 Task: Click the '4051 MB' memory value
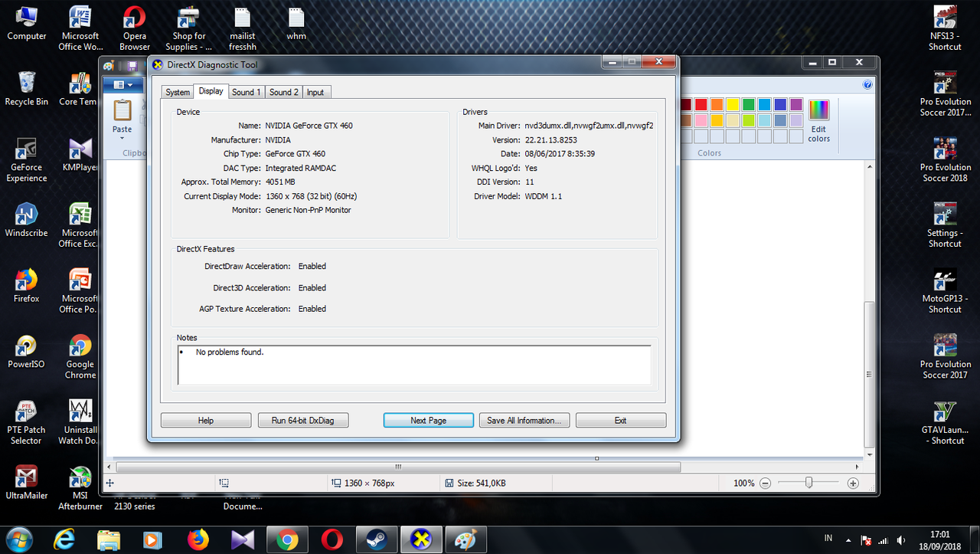click(280, 182)
